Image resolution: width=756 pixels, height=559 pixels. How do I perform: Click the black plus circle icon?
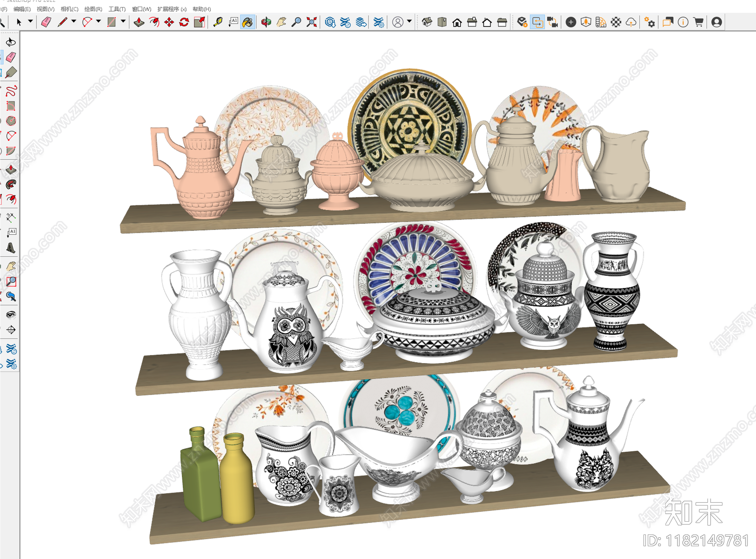click(x=571, y=22)
